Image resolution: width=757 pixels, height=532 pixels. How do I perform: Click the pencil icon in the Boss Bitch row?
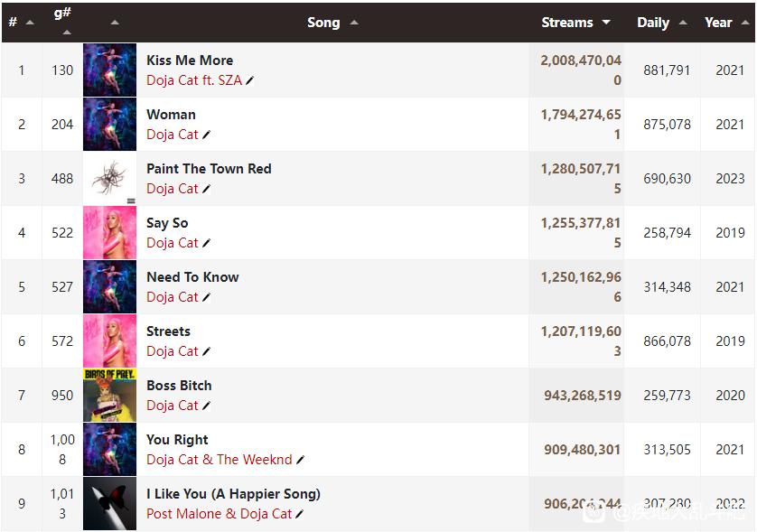coord(206,406)
